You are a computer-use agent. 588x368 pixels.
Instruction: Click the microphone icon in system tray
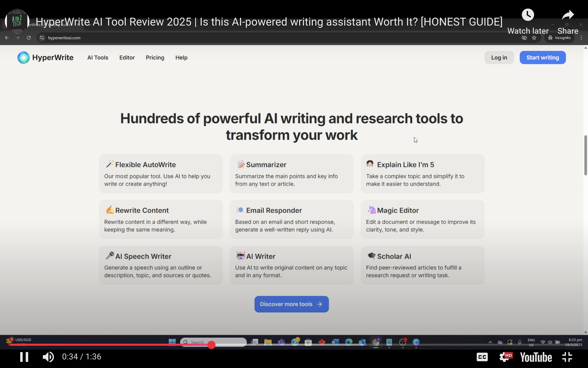pos(519,342)
